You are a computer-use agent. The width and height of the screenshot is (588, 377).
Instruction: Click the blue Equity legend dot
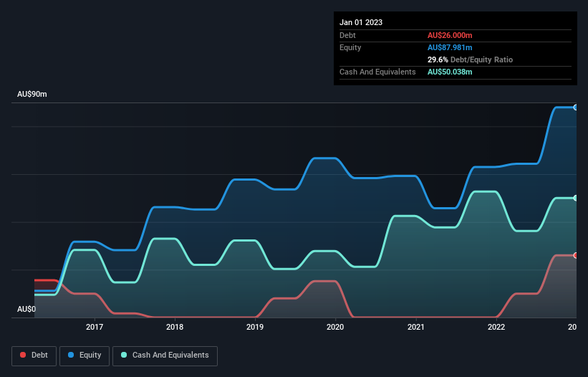coord(71,355)
